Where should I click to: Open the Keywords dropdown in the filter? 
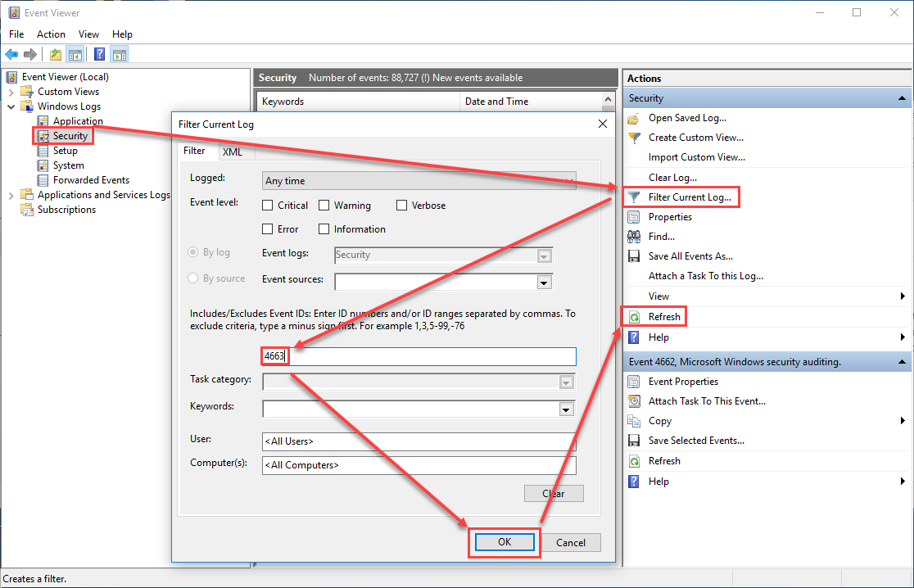tap(567, 409)
